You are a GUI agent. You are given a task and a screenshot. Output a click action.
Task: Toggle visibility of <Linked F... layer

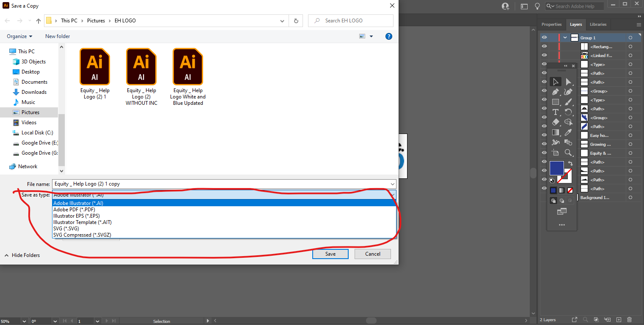click(x=545, y=55)
